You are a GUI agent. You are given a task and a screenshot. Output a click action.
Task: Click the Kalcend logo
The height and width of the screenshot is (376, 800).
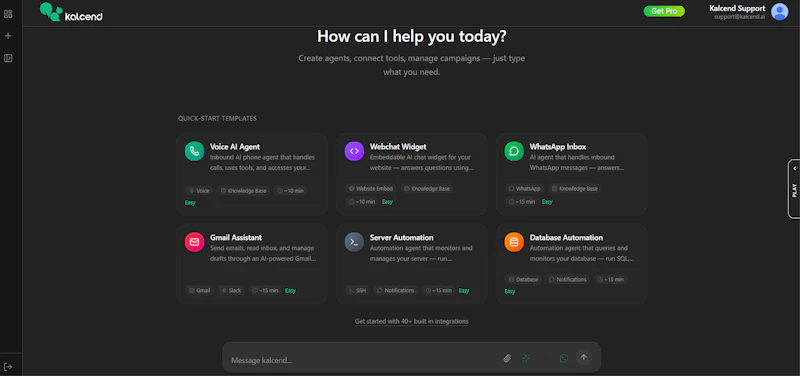(71, 13)
